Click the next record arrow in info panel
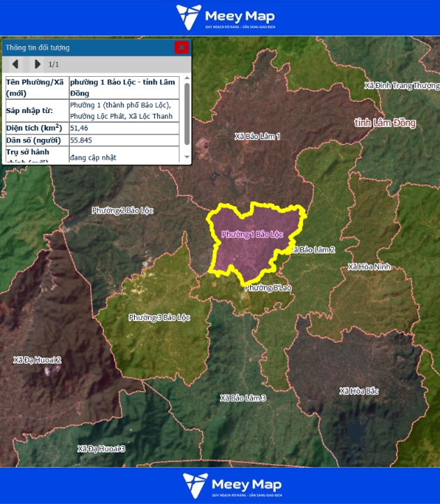 (x=37, y=64)
